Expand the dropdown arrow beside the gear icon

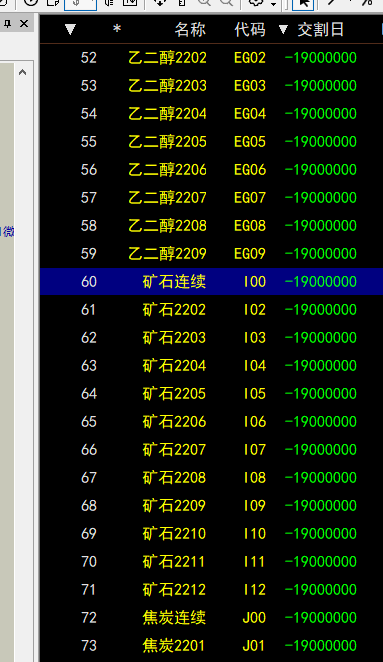click(x=273, y=4)
